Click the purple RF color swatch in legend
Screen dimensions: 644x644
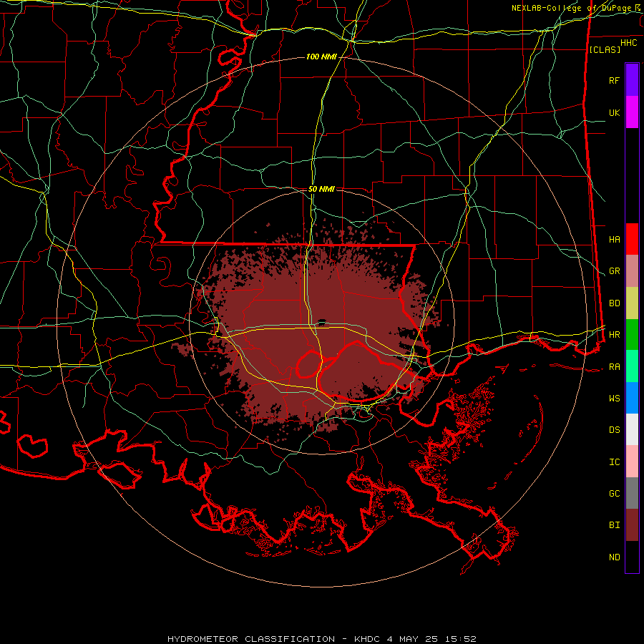(x=632, y=80)
